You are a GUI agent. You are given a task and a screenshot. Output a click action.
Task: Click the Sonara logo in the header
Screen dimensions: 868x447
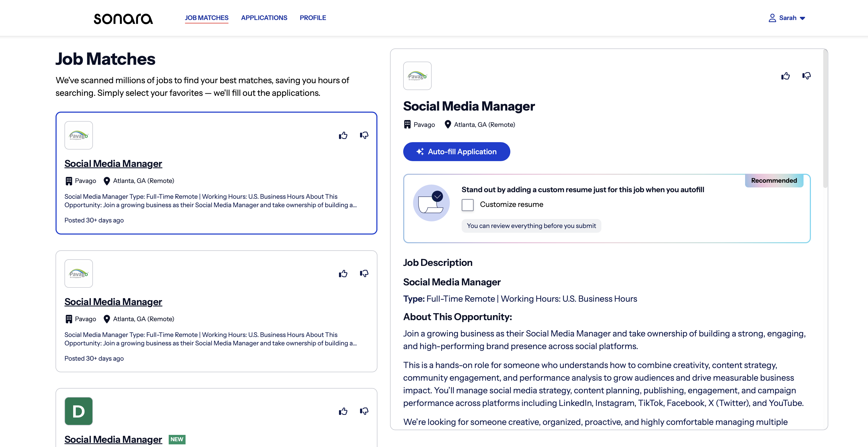(x=123, y=18)
